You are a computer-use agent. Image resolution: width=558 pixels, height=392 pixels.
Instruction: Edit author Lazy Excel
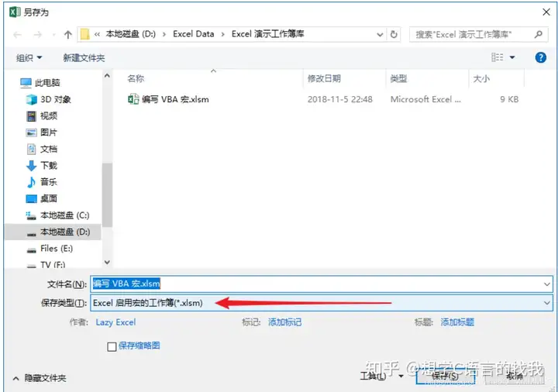point(115,322)
